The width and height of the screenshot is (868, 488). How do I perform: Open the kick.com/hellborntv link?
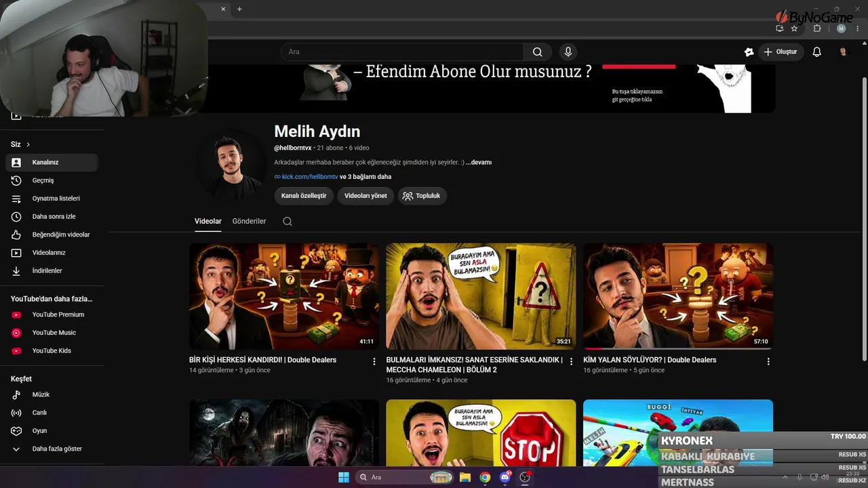[x=310, y=177]
